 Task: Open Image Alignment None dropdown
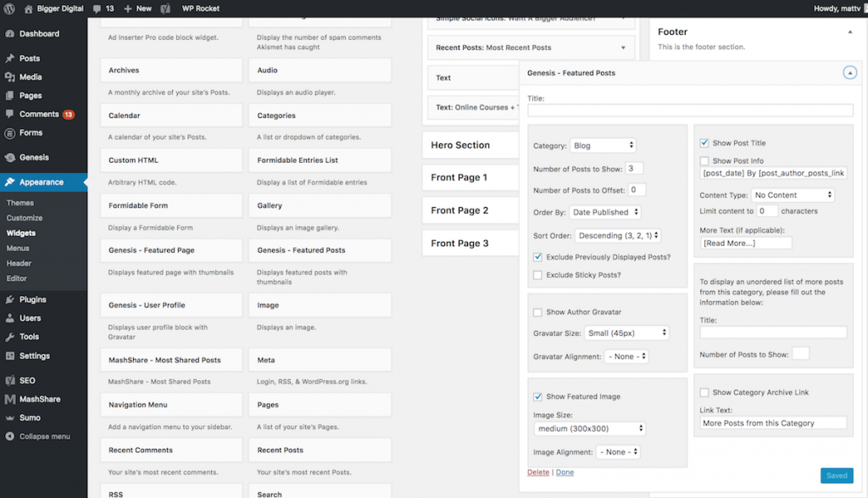[618, 452]
